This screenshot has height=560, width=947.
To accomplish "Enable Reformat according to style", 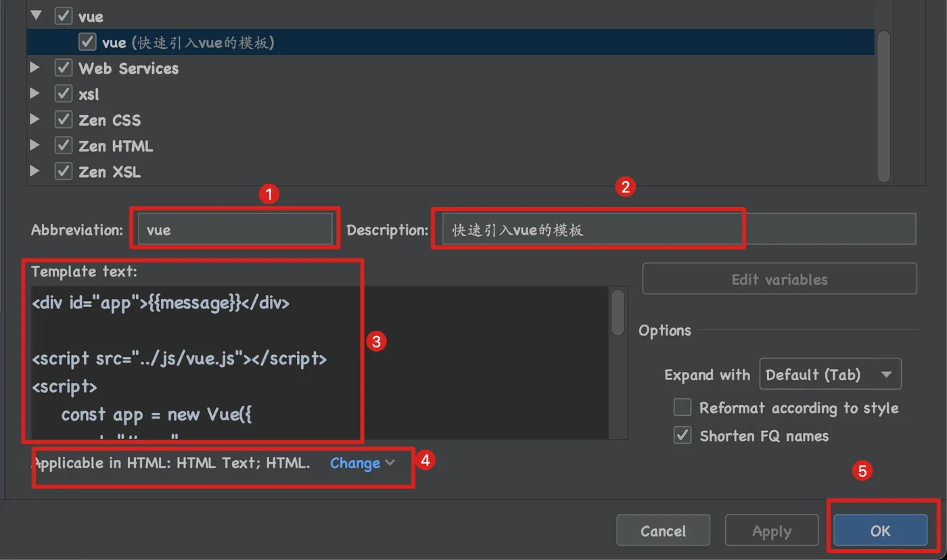I will pyautogui.click(x=683, y=407).
